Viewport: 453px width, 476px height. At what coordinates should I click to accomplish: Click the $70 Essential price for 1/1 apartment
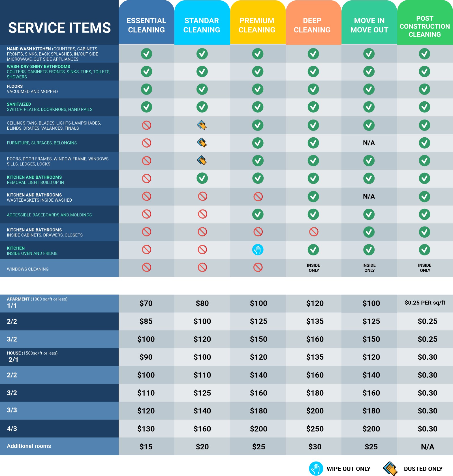click(146, 304)
